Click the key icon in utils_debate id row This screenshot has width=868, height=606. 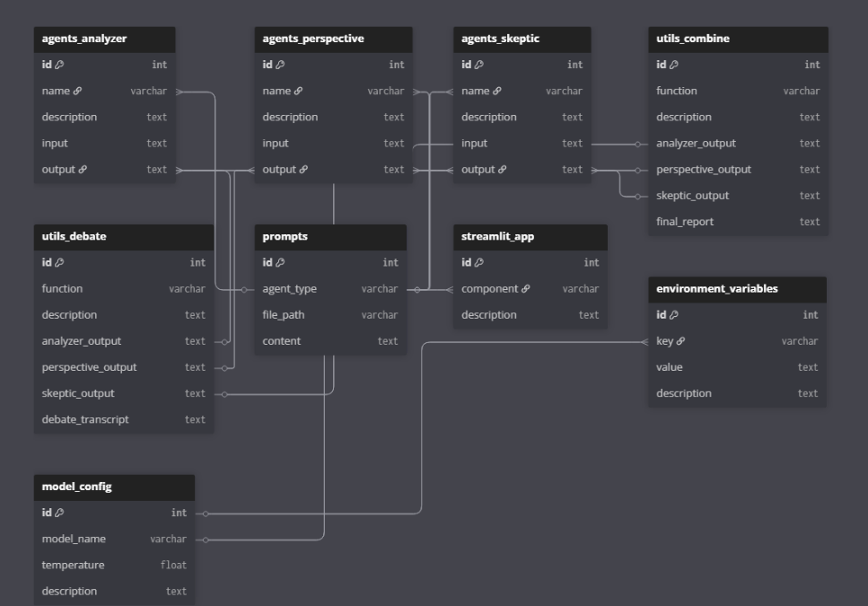coord(60,263)
